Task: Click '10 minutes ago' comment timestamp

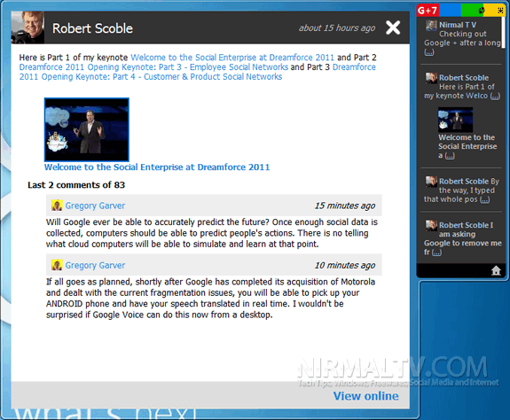Action: click(x=345, y=266)
